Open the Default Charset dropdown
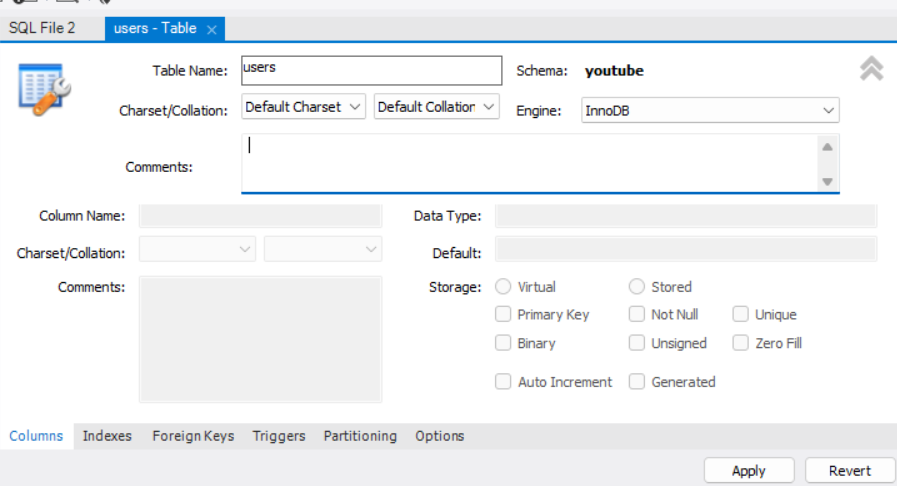The image size is (897, 486). click(304, 107)
